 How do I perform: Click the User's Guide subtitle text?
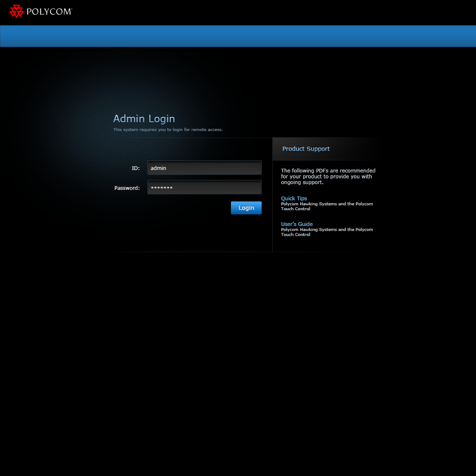point(327,232)
